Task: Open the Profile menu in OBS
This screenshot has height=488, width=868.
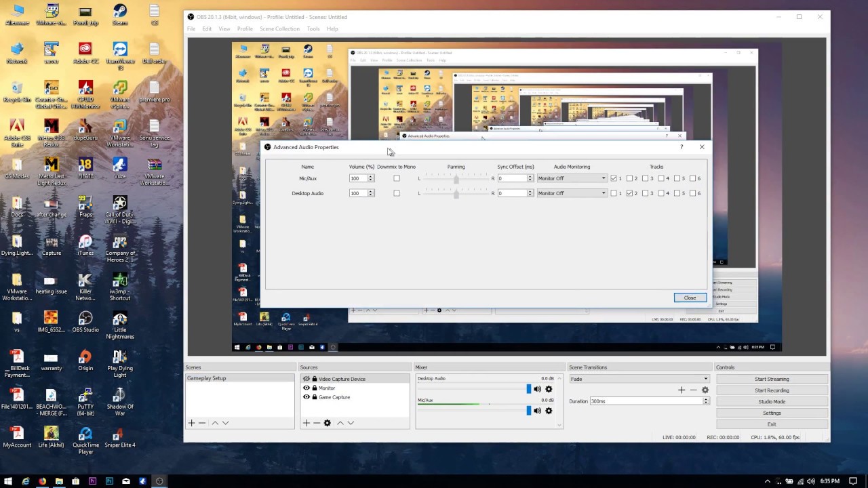Action: (245, 28)
